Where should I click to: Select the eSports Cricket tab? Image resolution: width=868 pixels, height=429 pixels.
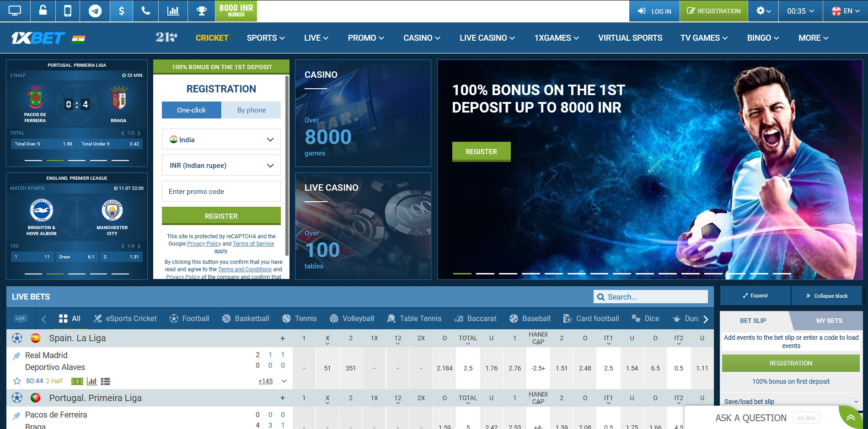tap(125, 318)
